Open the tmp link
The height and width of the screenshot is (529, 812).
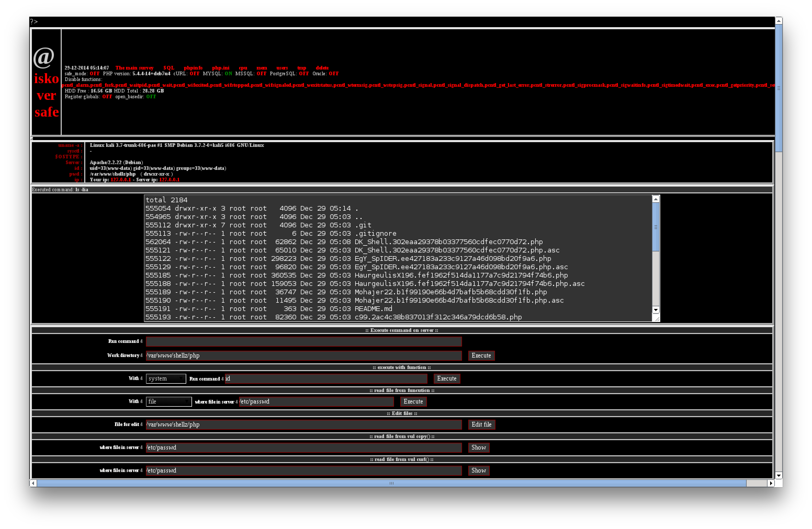(302, 68)
